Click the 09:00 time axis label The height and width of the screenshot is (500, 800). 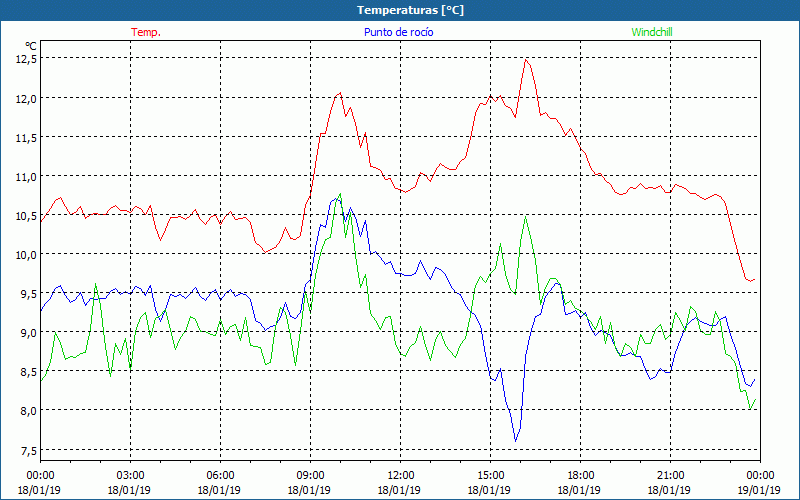(310, 475)
